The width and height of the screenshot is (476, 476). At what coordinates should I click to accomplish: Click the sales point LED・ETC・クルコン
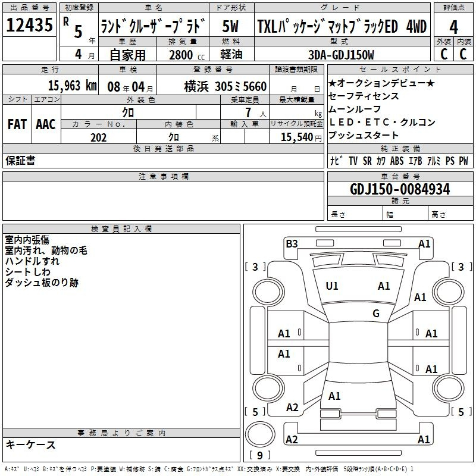382,122
